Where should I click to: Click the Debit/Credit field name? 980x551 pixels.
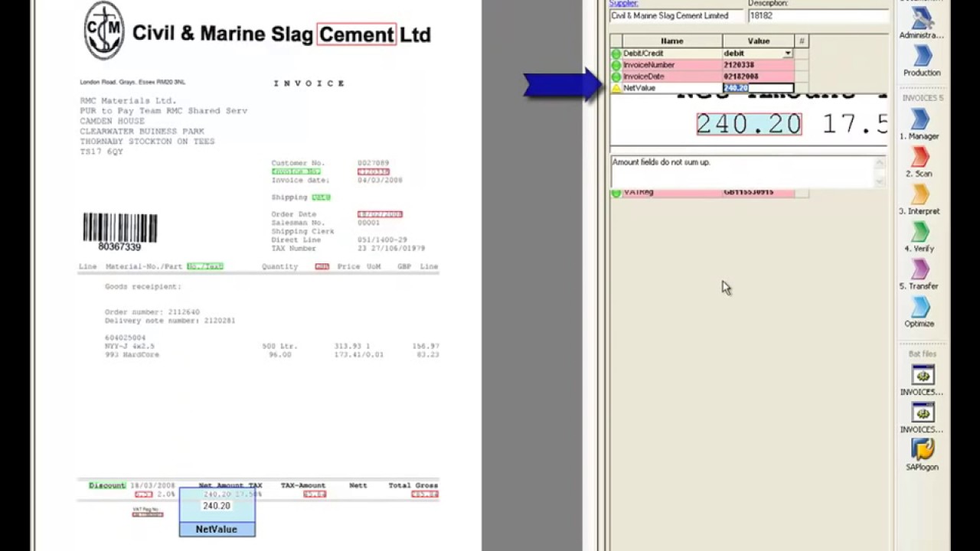click(643, 54)
